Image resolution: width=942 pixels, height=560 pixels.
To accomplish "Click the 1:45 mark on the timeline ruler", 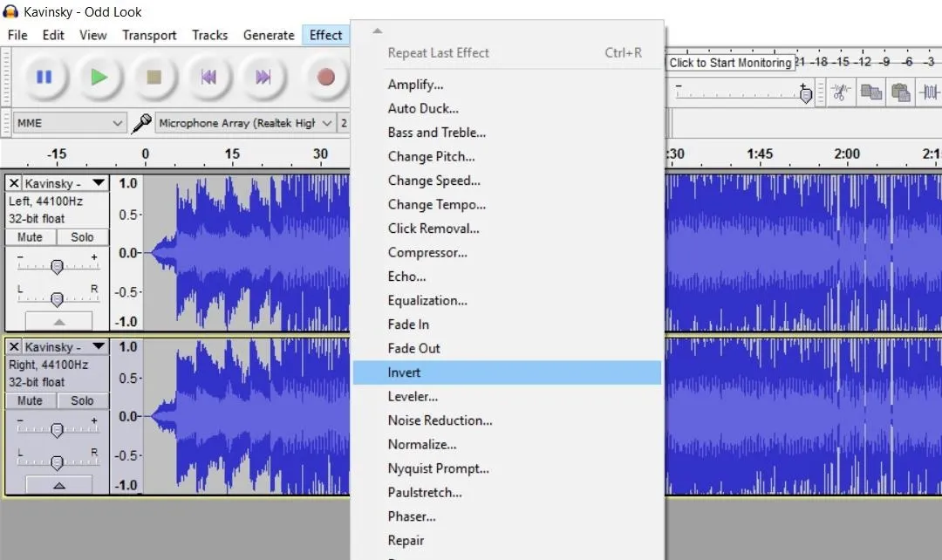I will 760,154.
